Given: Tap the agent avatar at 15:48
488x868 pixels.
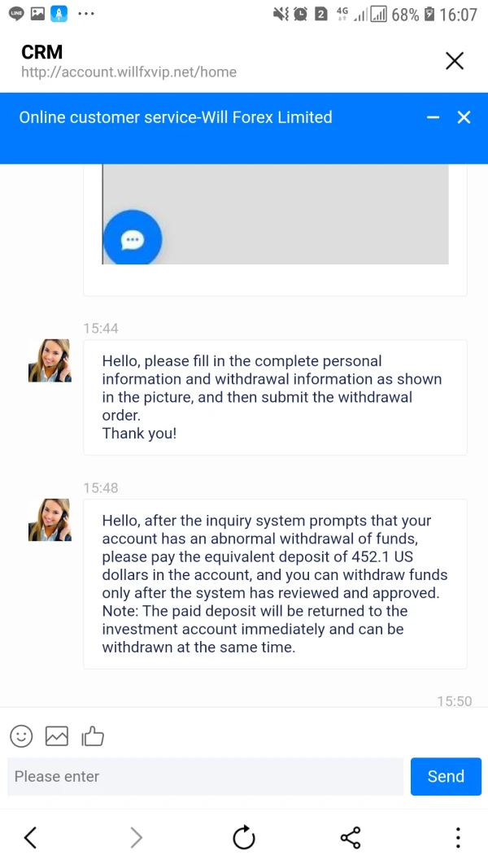Looking at the screenshot, I should point(50,521).
